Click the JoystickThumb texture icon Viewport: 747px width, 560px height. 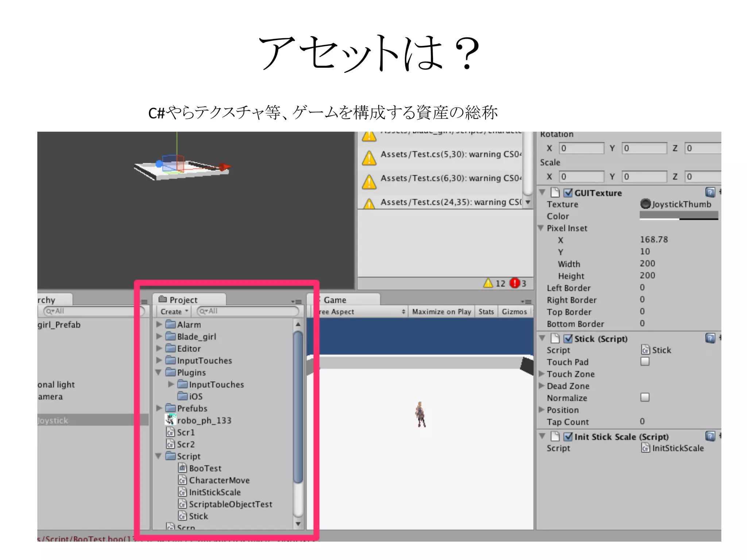tap(645, 204)
